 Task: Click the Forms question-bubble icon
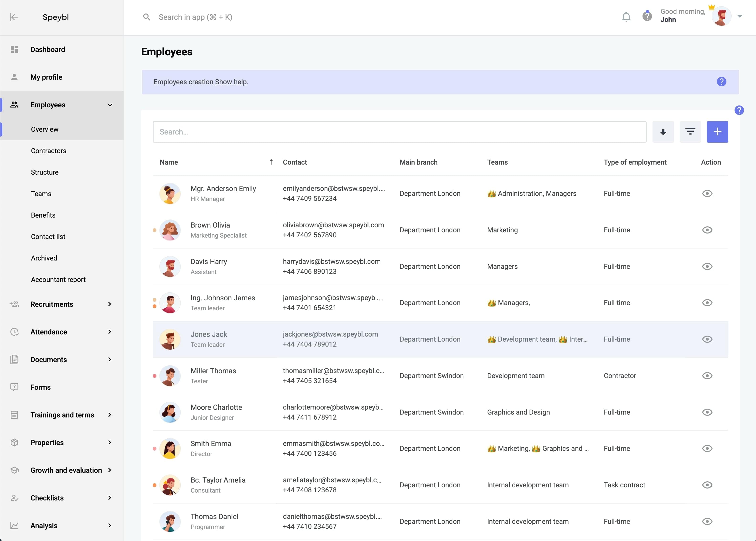[x=14, y=387]
